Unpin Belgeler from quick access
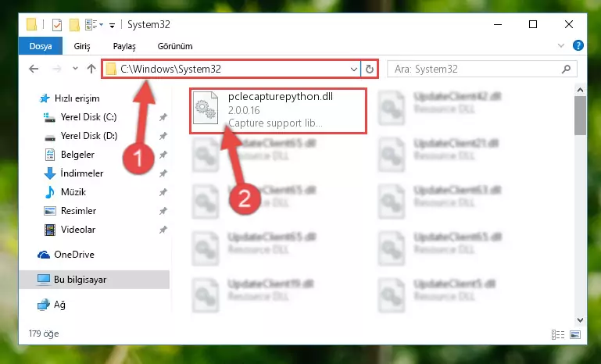Viewport: 601px width, 364px height. 163,155
